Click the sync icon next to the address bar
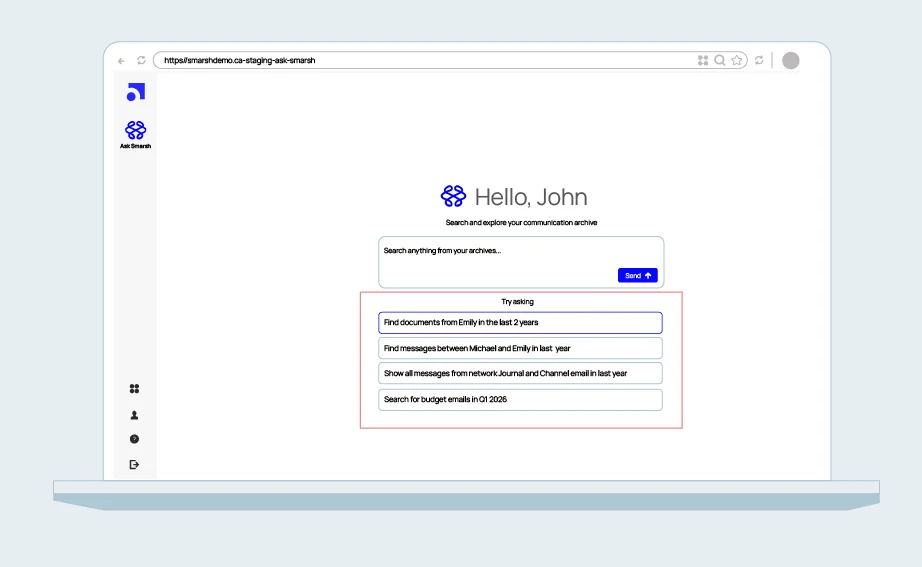Viewport: 922px width, 567px height. pos(759,60)
